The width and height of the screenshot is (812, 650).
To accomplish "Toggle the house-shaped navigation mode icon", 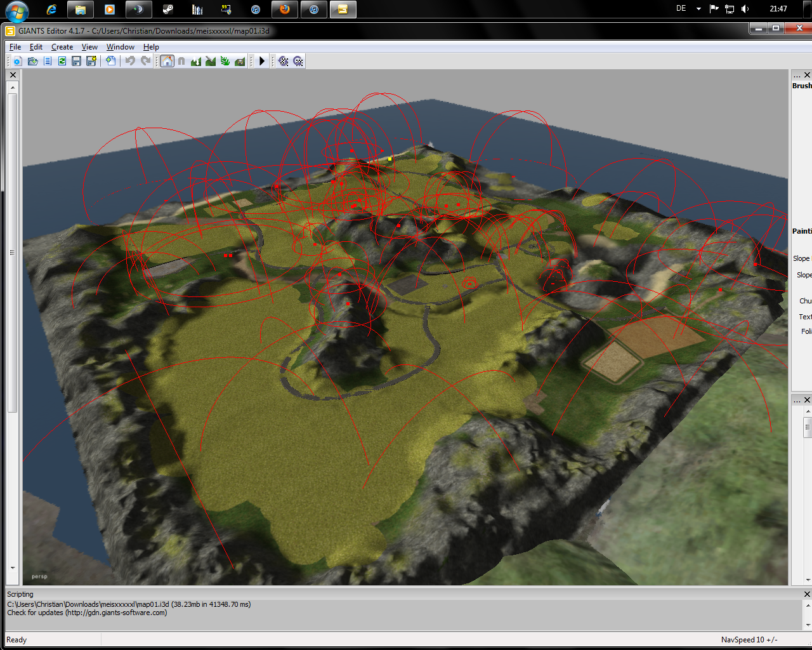I will click(x=167, y=61).
